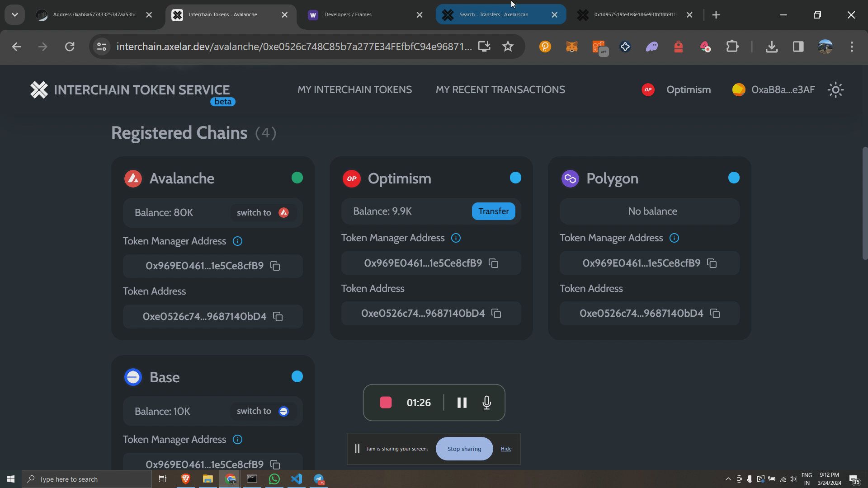The height and width of the screenshot is (488, 868).
Task: Toggle light/dark theme sun icon
Action: click(x=835, y=90)
